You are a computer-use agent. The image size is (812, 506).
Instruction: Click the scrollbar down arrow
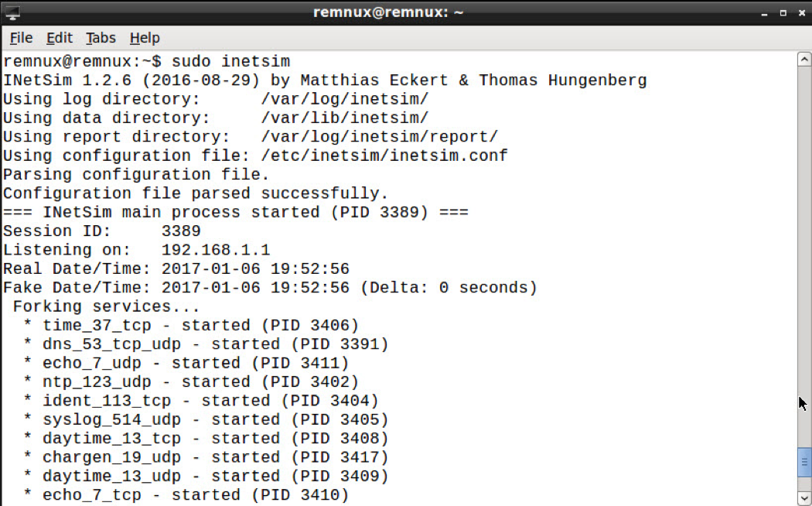pos(803,497)
